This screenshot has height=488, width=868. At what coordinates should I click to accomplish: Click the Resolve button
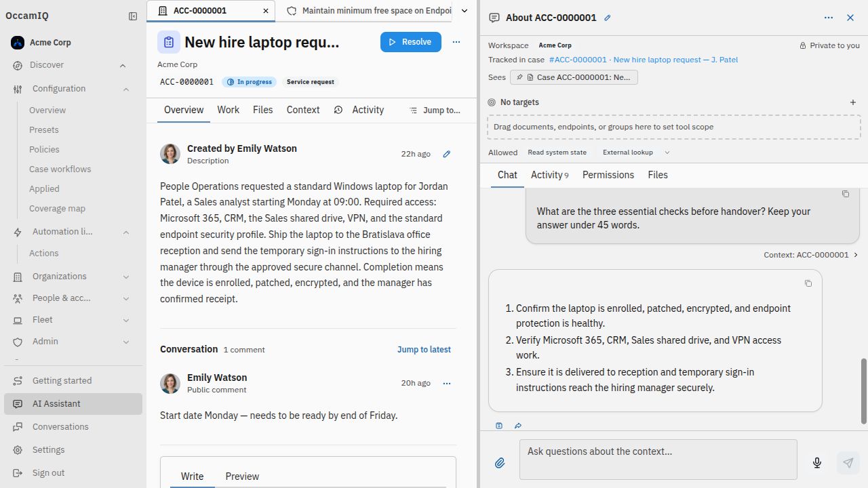pyautogui.click(x=411, y=42)
